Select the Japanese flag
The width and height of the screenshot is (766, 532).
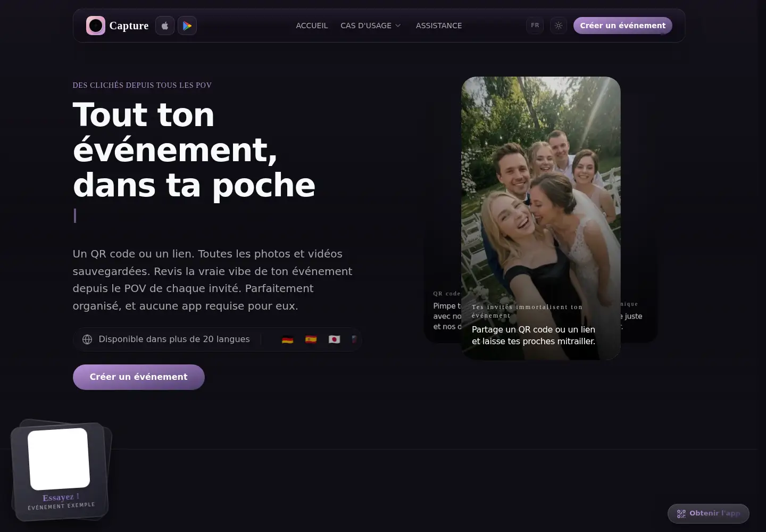coord(334,339)
